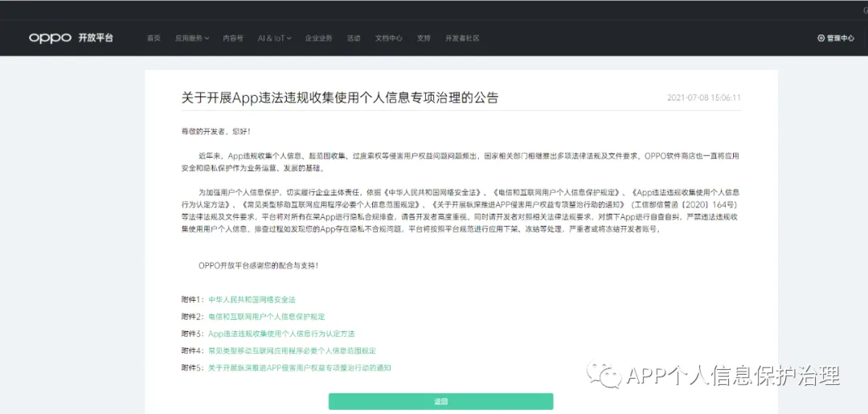Viewport: 868px width, 414px height.
Task: Click the announcement title 关于开展App违法违规收集使用个人信息专项治理的公告
Action: click(340, 98)
